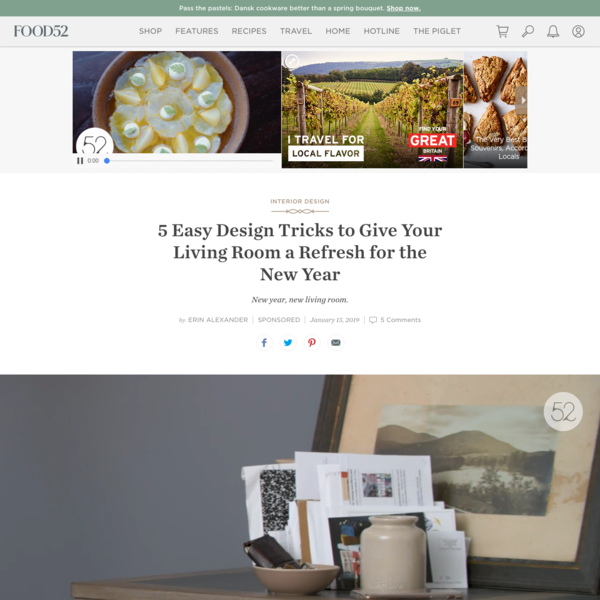The height and width of the screenshot is (600, 600).
Task: Click the Food52 logo
Action: click(x=41, y=31)
